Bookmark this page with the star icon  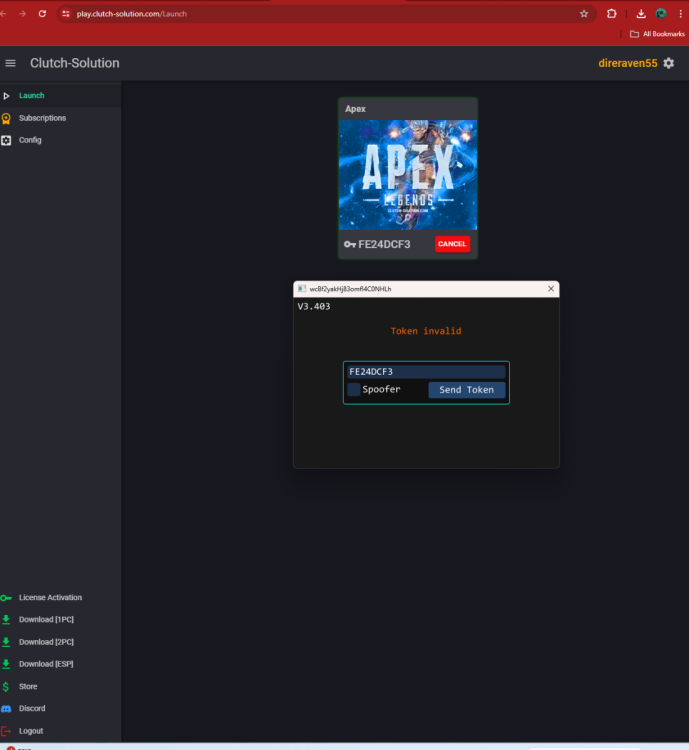click(x=584, y=14)
